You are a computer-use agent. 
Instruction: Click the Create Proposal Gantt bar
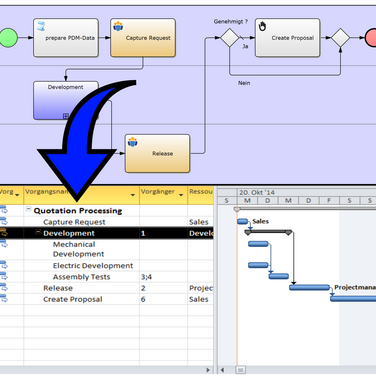tap(353, 299)
